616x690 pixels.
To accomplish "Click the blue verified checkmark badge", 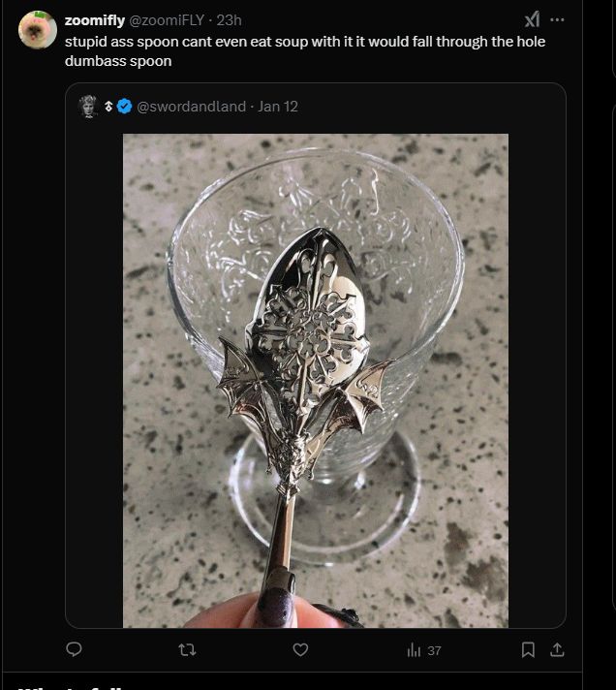I will 125,107.
